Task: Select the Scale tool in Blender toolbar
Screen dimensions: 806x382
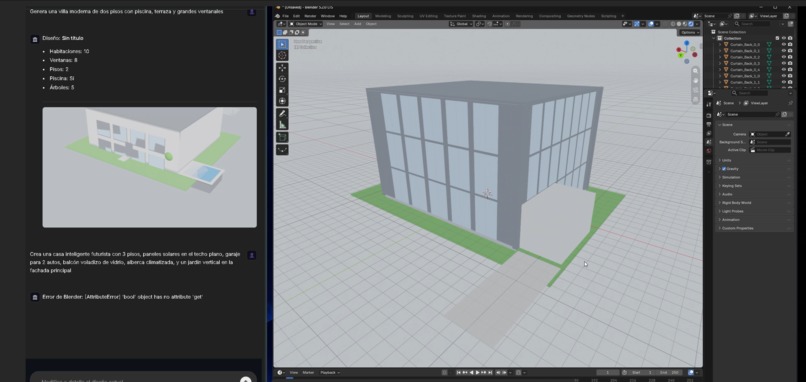Action: pyautogui.click(x=282, y=90)
